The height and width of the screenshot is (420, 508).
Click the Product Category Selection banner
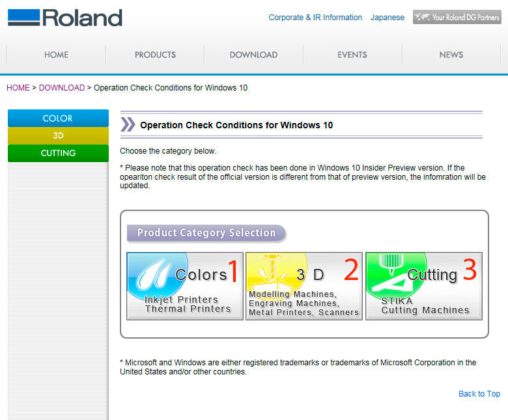pyautogui.click(x=206, y=233)
